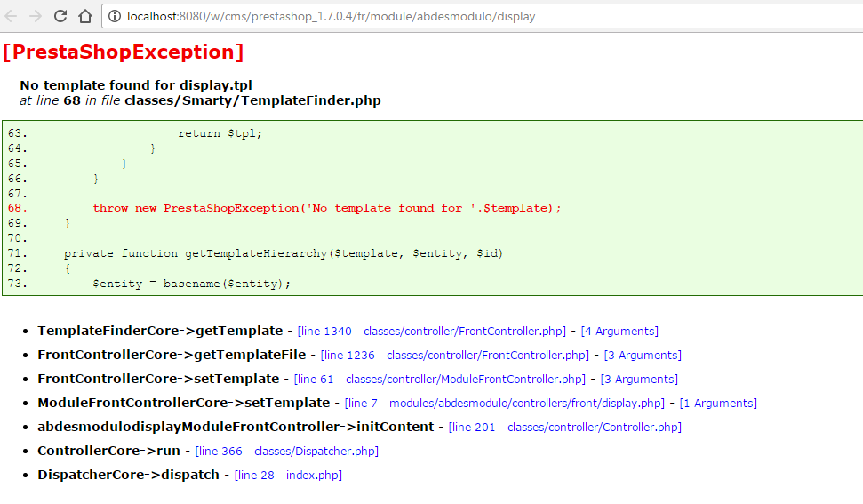
Task: Expand the 4 Arguments link
Action: 619,332
